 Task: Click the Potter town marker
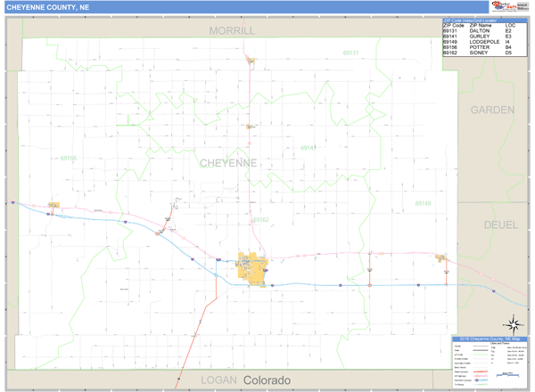[x=53, y=207]
